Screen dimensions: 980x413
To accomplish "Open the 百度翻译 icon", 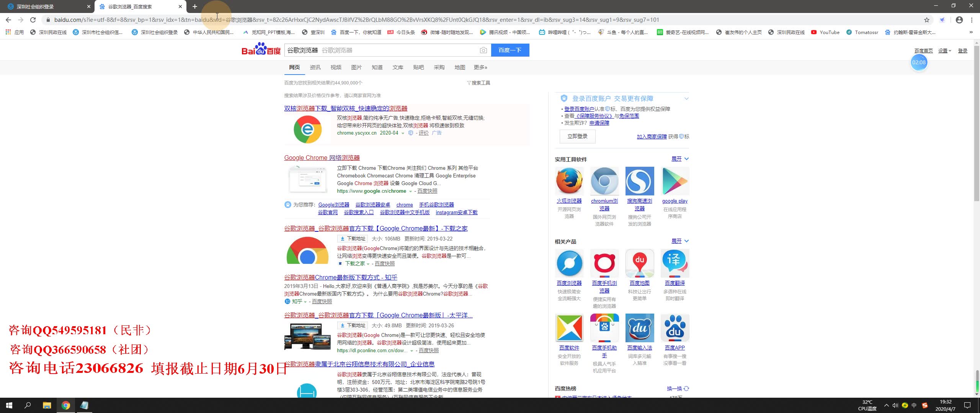I will [675, 263].
